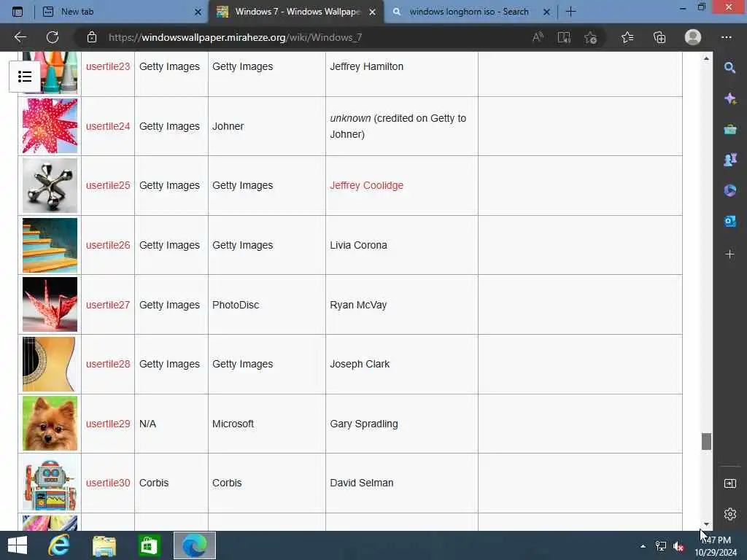Click the page scrollbar thumb
Image resolution: width=747 pixels, height=560 pixels.
pyautogui.click(x=706, y=441)
